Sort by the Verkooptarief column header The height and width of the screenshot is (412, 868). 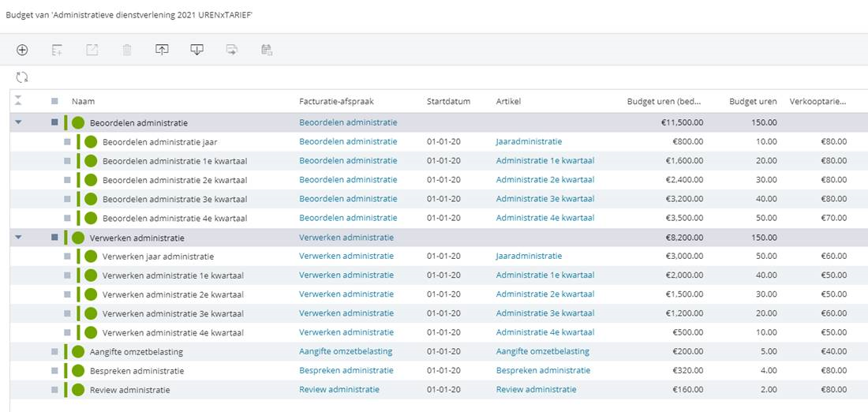817,101
